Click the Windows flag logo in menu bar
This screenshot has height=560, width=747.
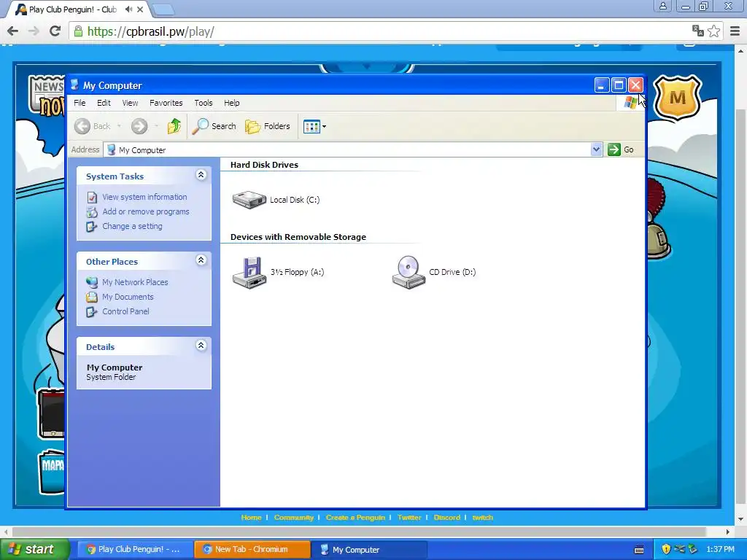[x=630, y=102]
